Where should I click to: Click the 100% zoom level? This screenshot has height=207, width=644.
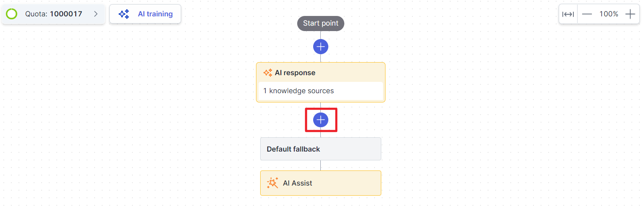pyautogui.click(x=608, y=14)
